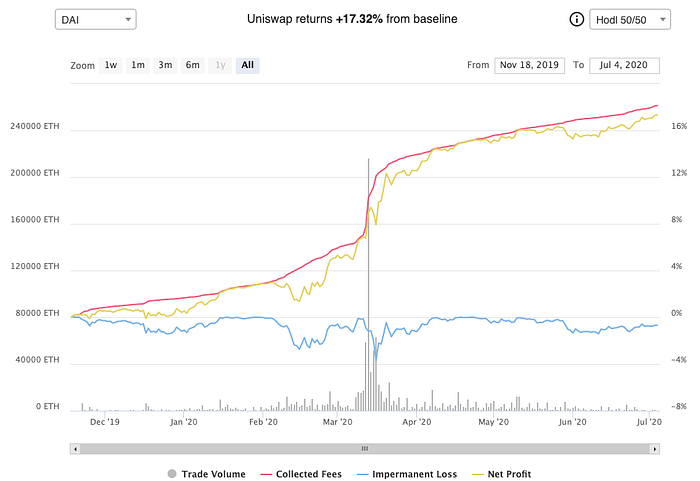Set zoom to 1m
Image resolution: width=700 pixels, height=481 pixels.
tap(138, 65)
